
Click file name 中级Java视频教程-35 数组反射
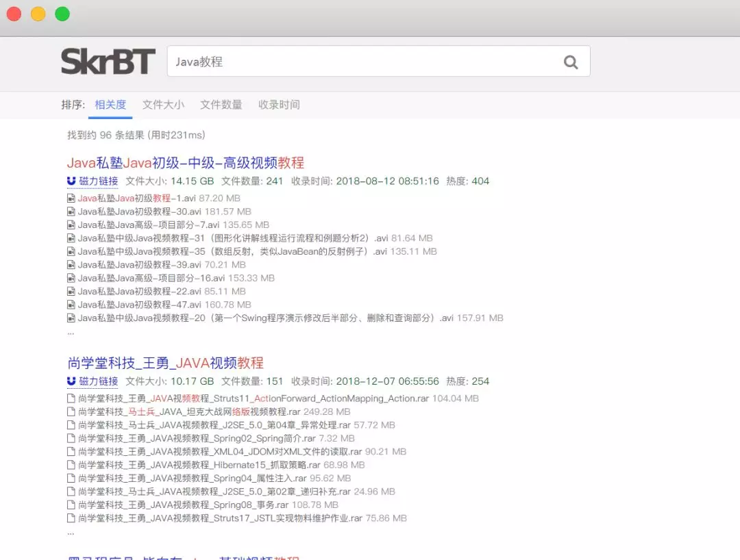232,251
